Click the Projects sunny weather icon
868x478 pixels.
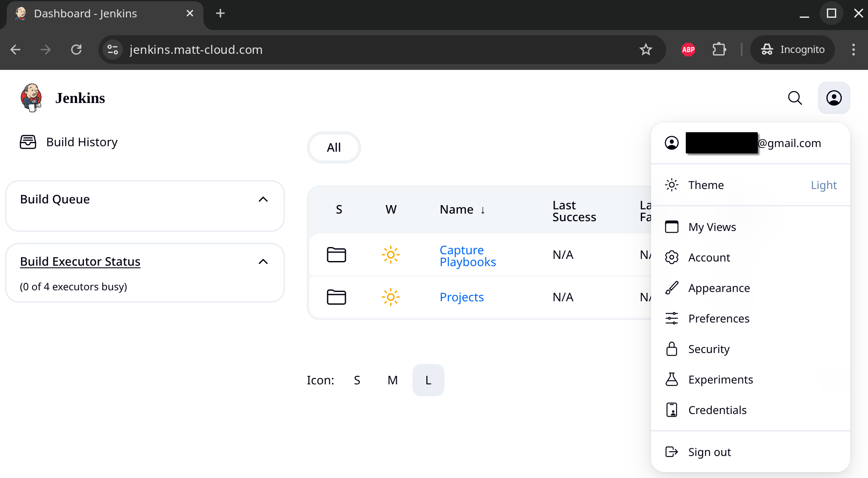coord(390,297)
